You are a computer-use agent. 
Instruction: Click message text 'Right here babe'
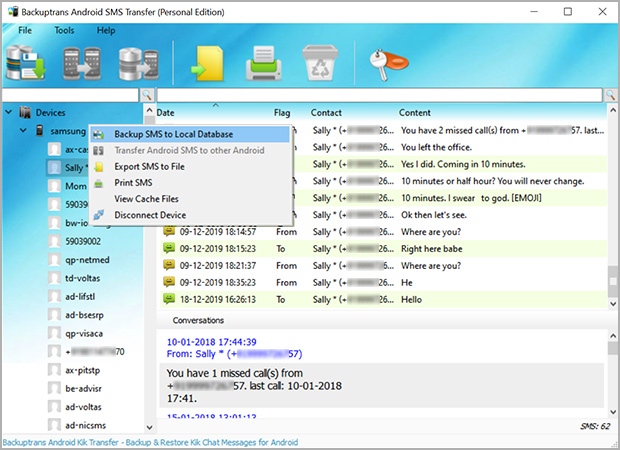click(x=431, y=249)
